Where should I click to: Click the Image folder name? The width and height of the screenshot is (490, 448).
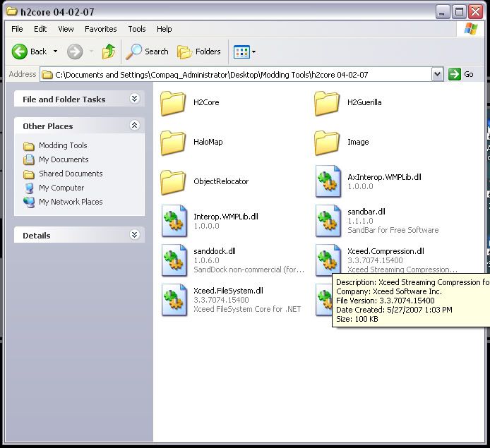(358, 142)
